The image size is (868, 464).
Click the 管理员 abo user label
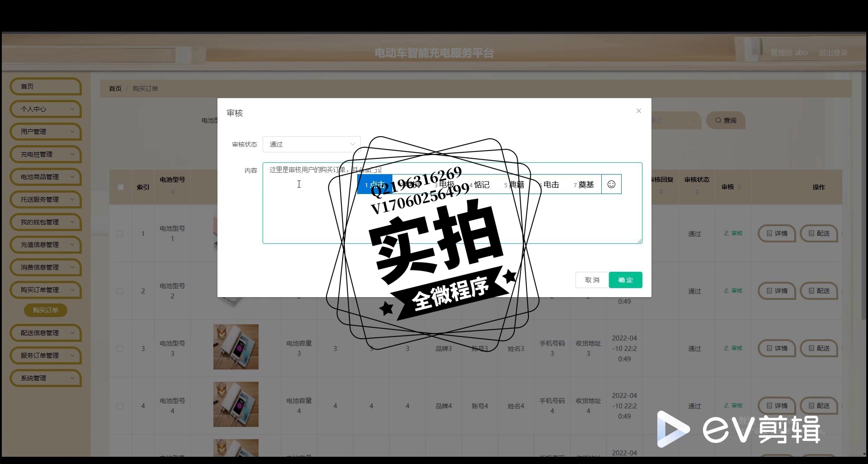click(789, 53)
